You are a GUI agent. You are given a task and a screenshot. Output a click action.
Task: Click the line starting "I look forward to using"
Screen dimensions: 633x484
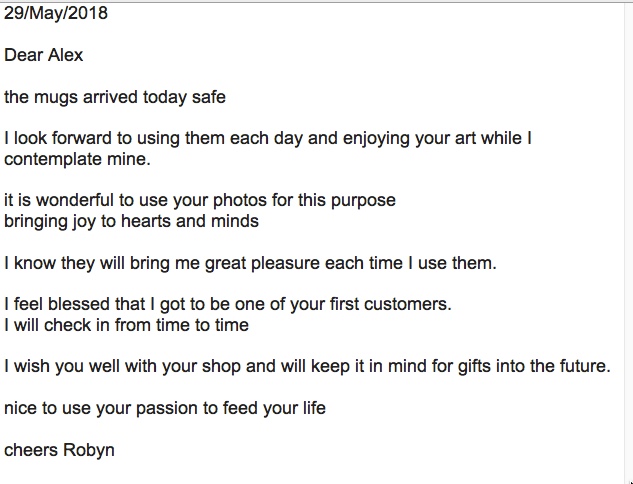click(268, 138)
